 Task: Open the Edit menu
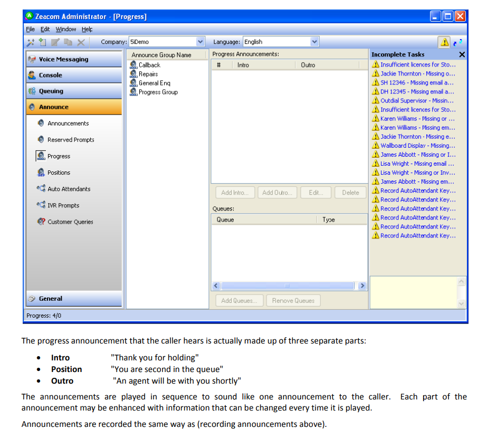pyautogui.click(x=45, y=29)
